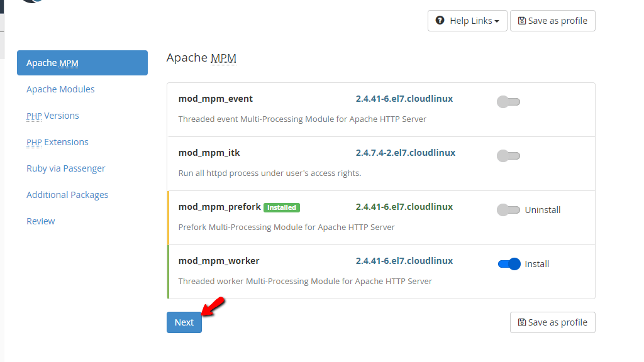Click the Uninstall label beside prefork toggle

coord(543,210)
